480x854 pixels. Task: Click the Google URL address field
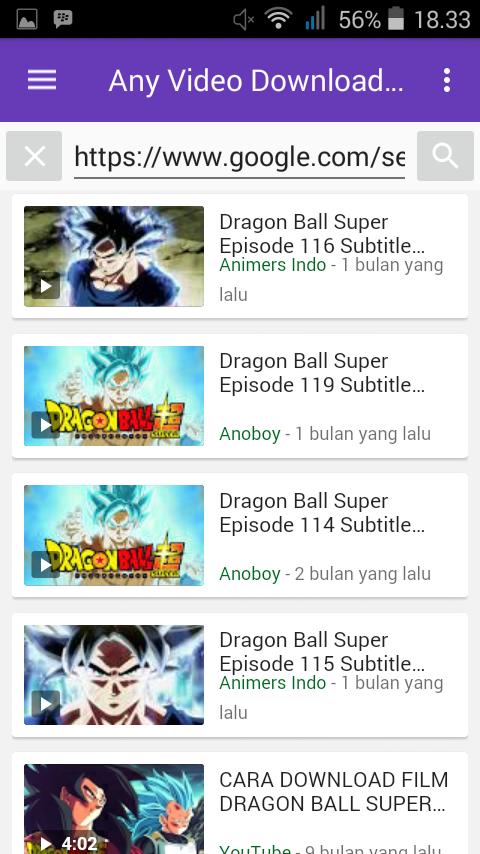239,157
